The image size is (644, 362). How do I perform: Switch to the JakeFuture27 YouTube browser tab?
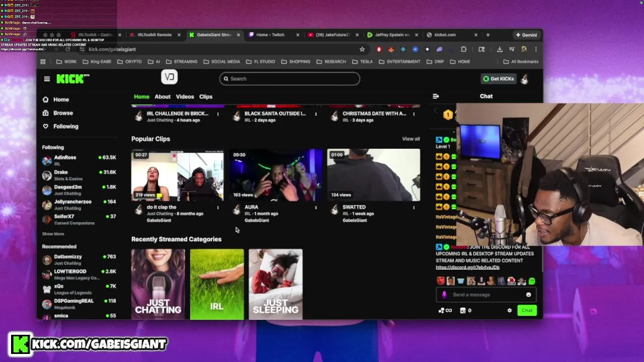pos(332,35)
